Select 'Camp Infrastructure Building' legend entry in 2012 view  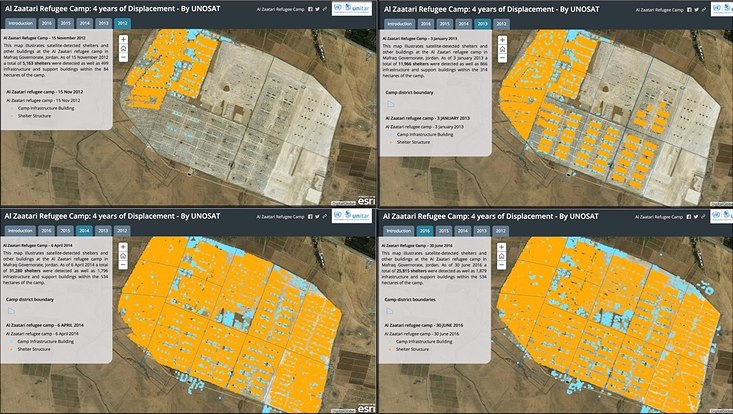tap(46, 108)
